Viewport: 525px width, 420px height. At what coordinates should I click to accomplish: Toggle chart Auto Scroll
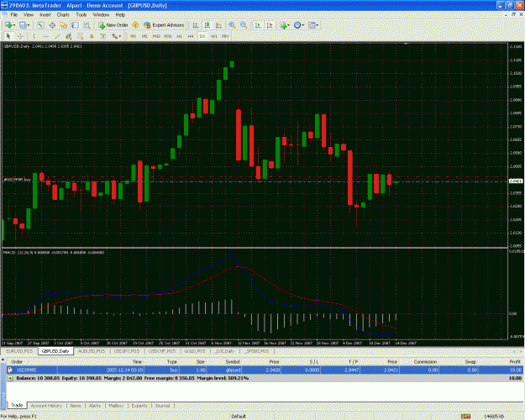258,25
